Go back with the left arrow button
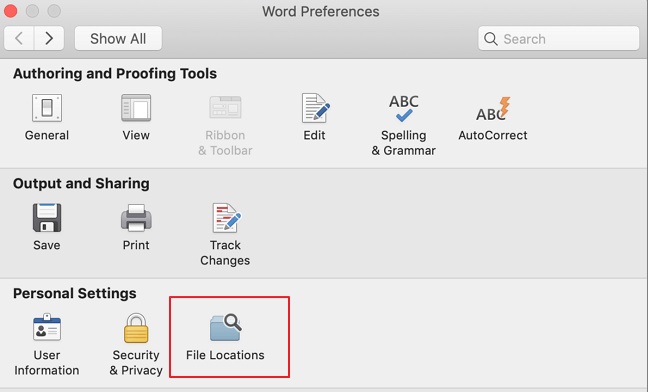Viewport: 648px width, 392px height. click(x=19, y=38)
